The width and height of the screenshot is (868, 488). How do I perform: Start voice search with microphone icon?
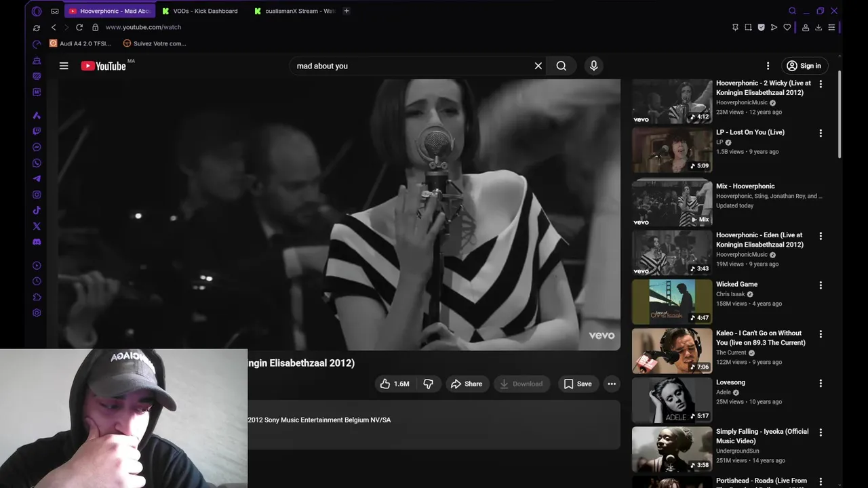593,66
